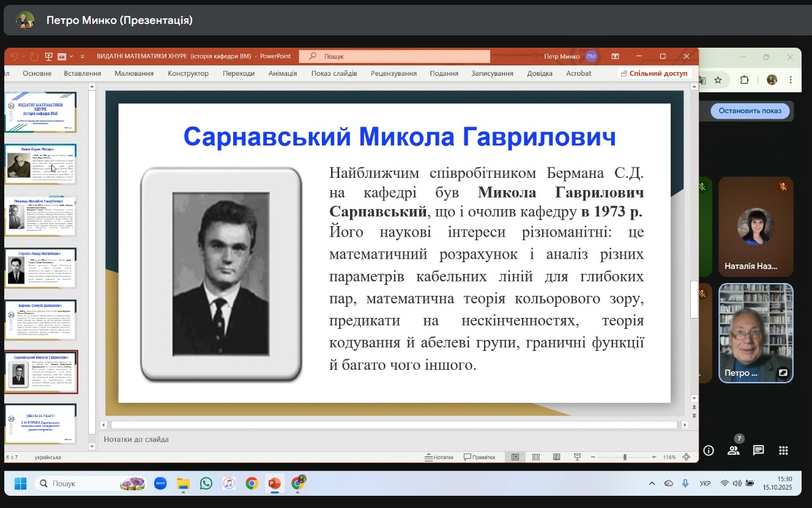Click fit slide to window icon

pos(687,457)
